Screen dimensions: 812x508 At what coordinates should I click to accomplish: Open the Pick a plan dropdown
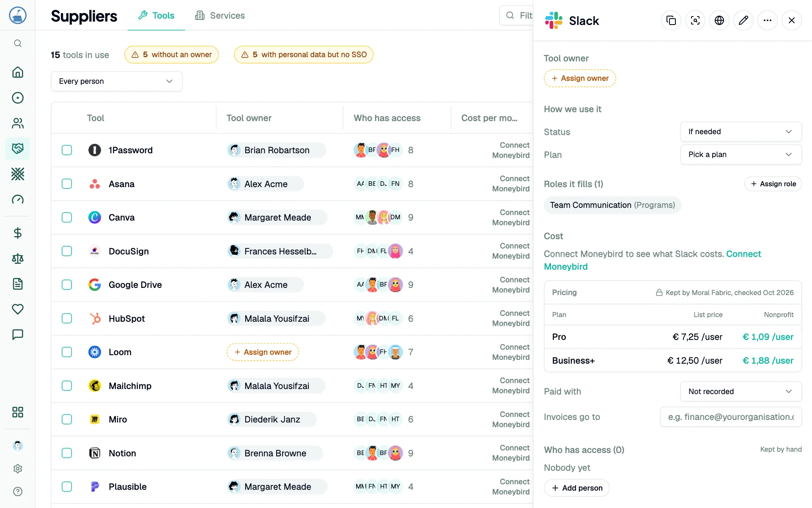pyautogui.click(x=741, y=155)
